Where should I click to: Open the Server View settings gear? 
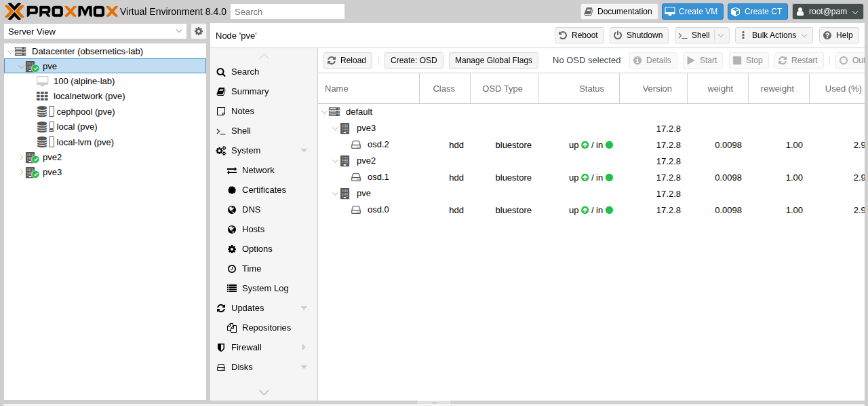pos(198,31)
